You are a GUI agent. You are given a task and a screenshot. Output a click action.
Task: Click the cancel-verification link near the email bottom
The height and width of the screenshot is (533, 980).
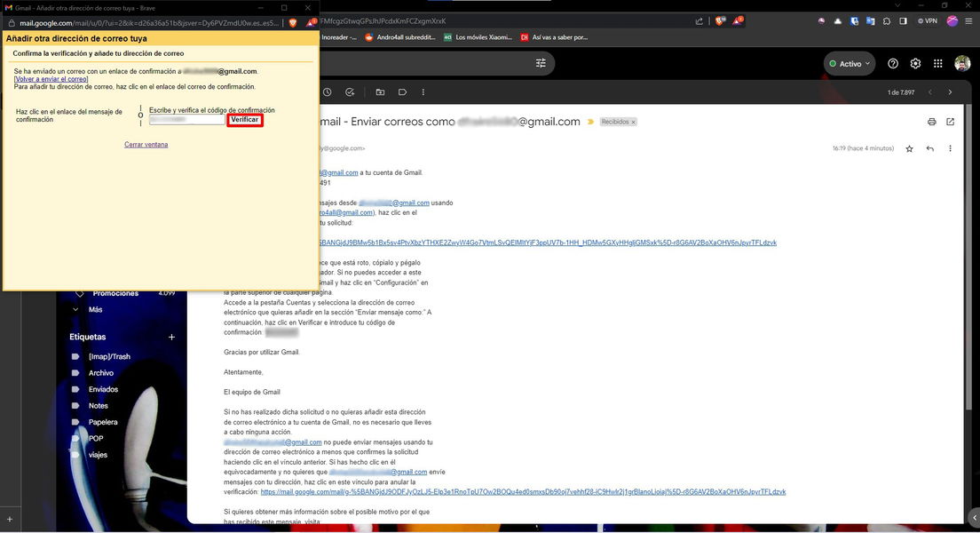click(x=523, y=492)
